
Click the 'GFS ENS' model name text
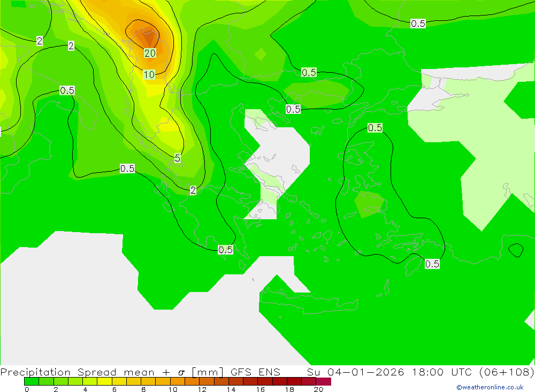click(x=255, y=372)
